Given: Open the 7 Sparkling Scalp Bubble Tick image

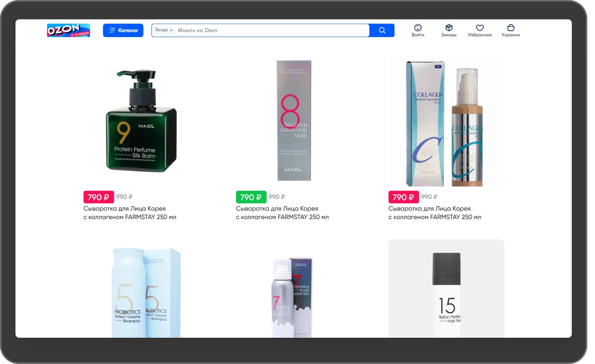Looking at the screenshot, I should [292, 297].
